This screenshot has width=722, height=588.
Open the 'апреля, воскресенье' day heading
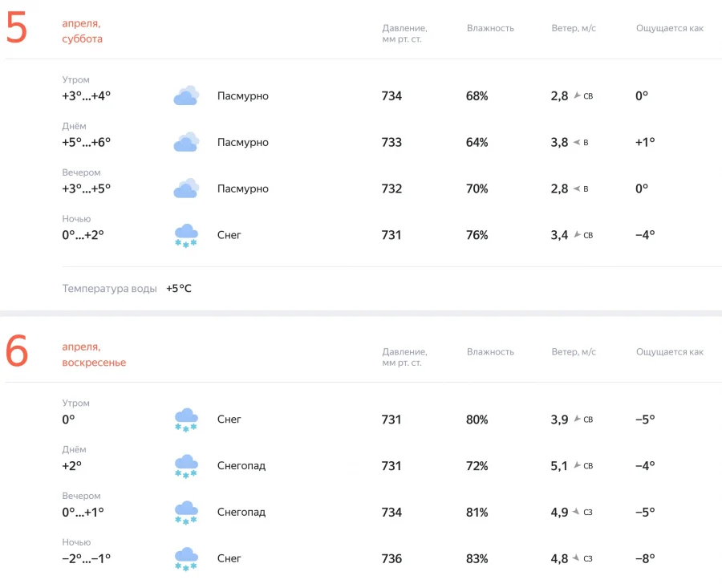pos(94,355)
